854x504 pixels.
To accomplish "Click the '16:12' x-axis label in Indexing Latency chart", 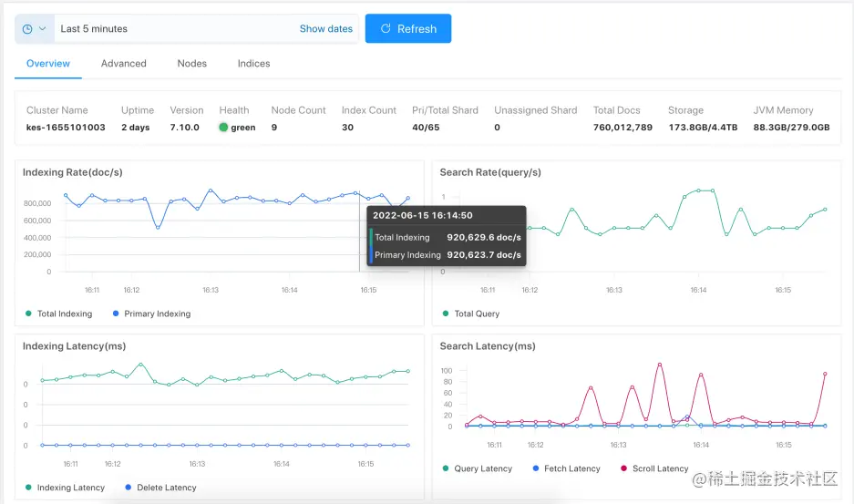I will coord(113,464).
